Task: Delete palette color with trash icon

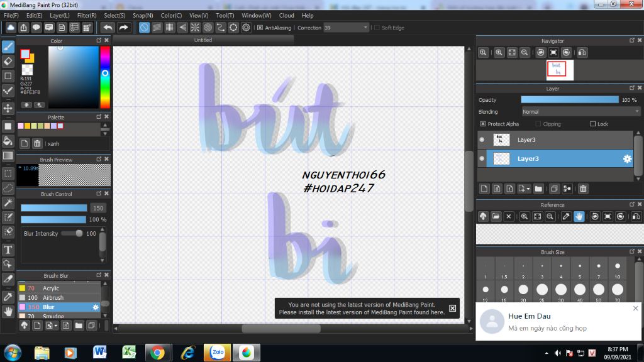Action: coord(37,143)
